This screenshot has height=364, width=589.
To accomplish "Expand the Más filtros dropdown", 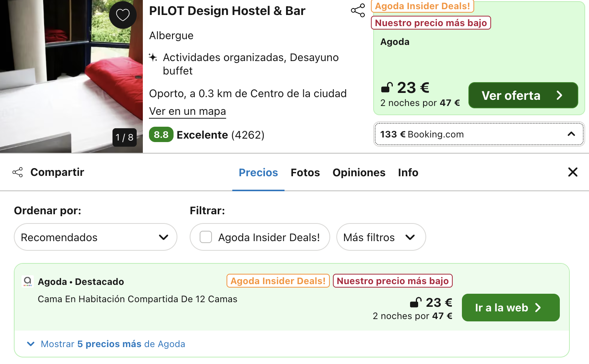I will point(381,237).
